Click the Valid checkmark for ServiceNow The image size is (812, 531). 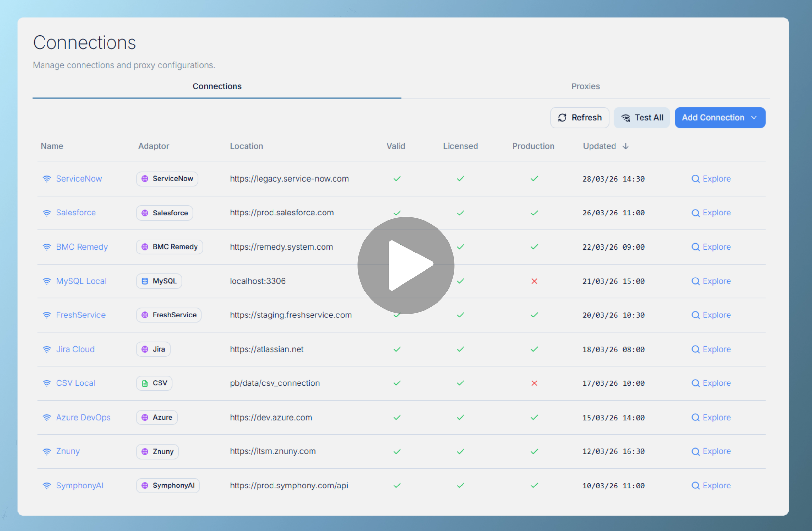397,179
